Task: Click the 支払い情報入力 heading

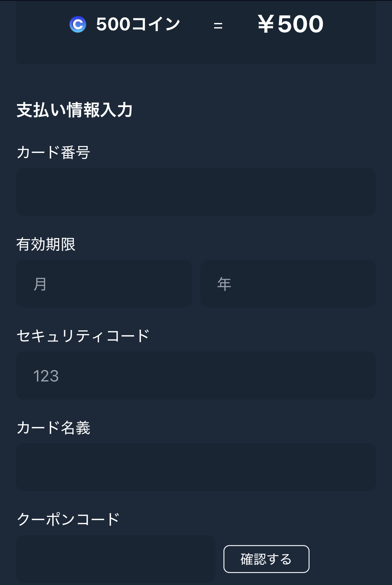Action: click(x=75, y=110)
